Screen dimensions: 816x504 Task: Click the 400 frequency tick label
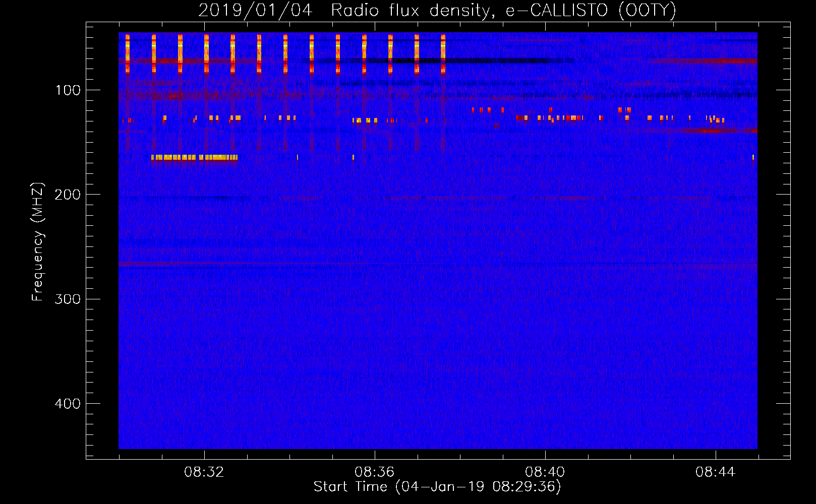pyautogui.click(x=68, y=403)
